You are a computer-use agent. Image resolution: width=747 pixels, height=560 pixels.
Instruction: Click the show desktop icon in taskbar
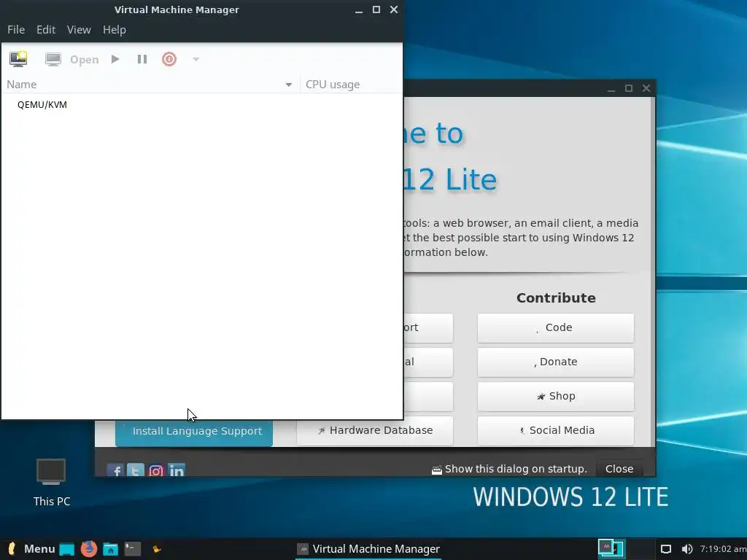tap(66, 549)
